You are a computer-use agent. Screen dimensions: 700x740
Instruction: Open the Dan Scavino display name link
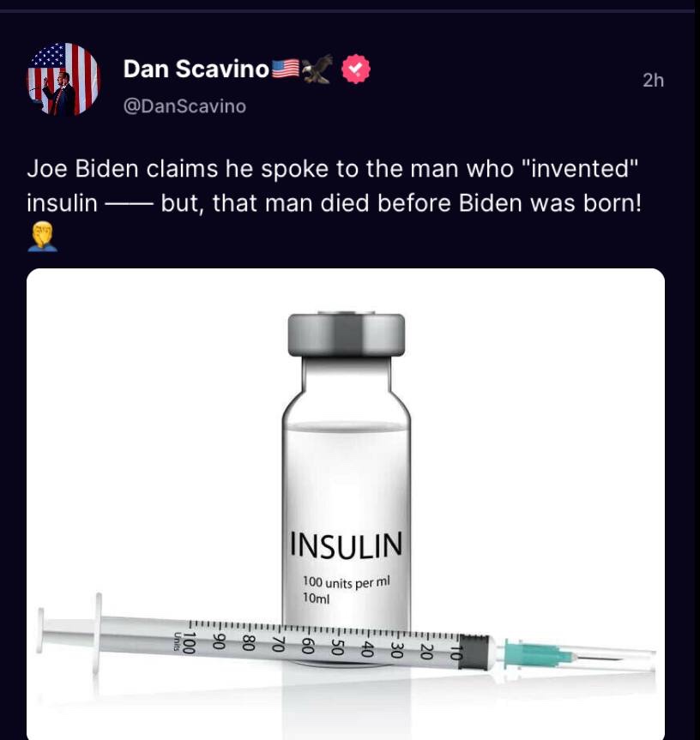196,70
